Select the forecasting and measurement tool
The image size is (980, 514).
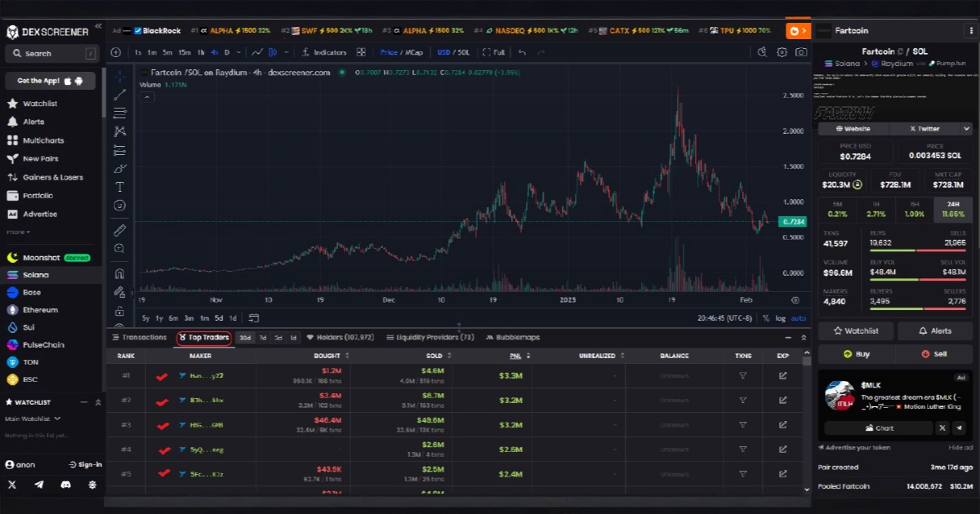pyautogui.click(x=120, y=150)
